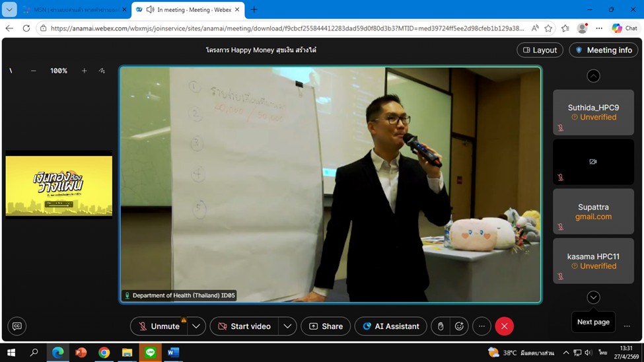Go to next page of participants
This screenshot has width=644, height=362.
(593, 298)
